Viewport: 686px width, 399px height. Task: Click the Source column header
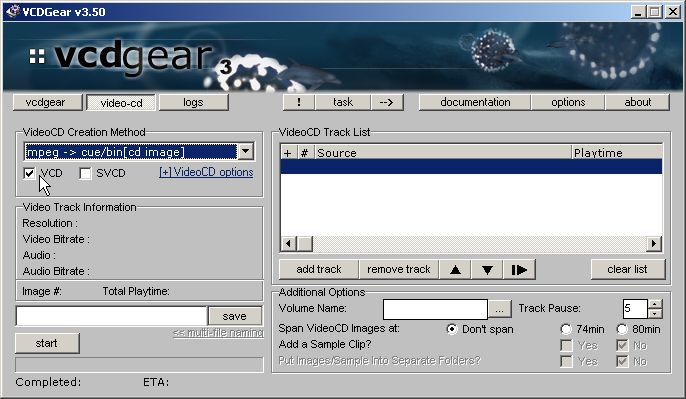pyautogui.click(x=443, y=153)
